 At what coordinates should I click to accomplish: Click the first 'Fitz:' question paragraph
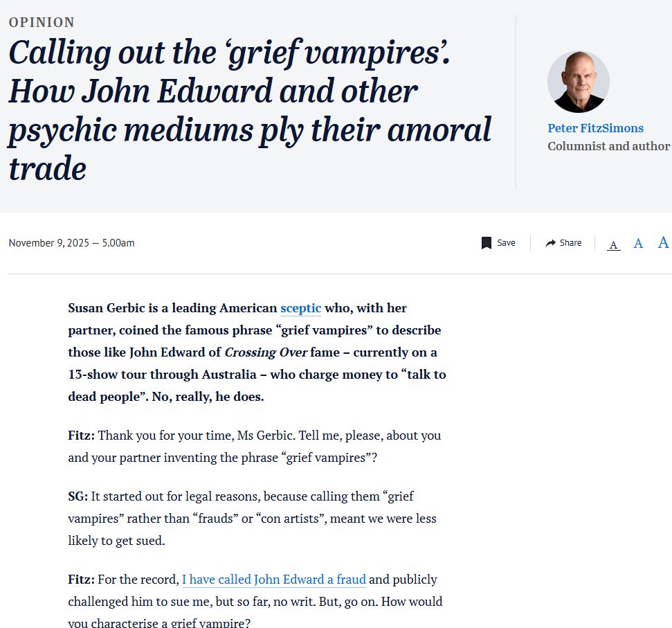click(x=255, y=447)
